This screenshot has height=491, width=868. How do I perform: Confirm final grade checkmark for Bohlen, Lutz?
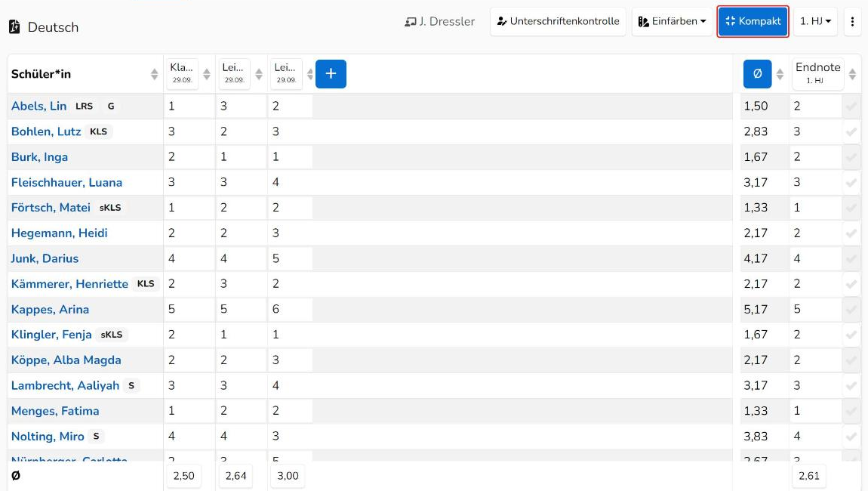click(851, 132)
